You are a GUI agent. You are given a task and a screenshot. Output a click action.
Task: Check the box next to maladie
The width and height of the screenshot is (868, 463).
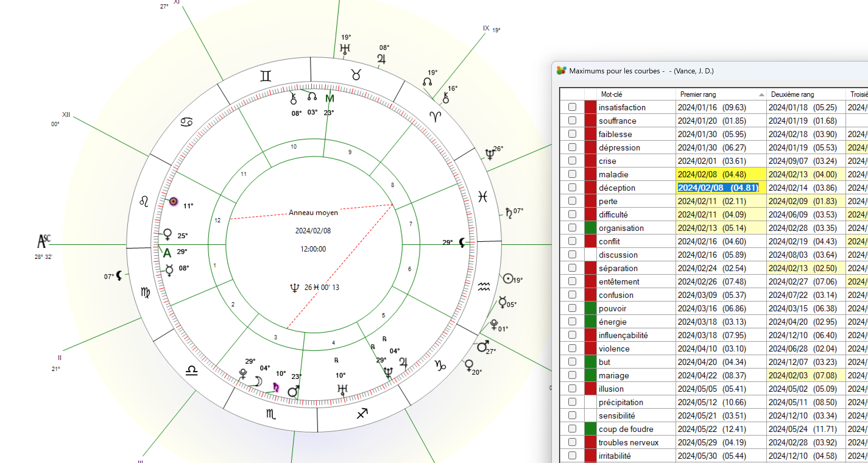(572, 174)
